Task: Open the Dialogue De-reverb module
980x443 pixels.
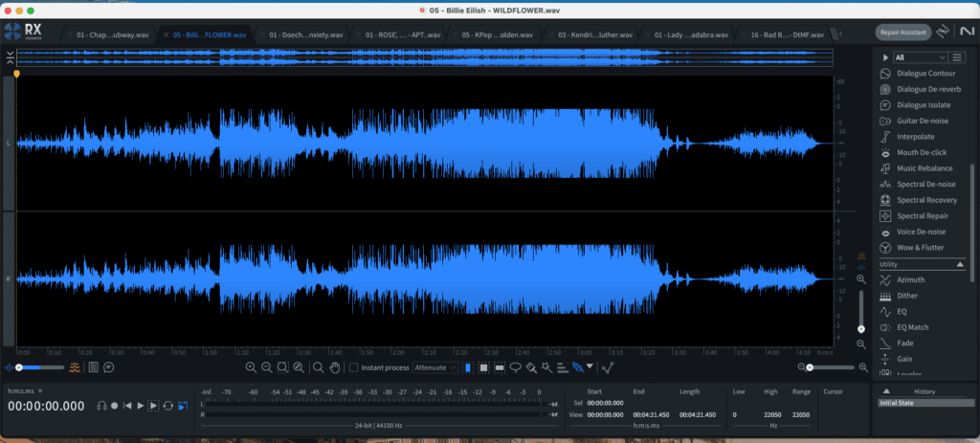Action: click(920, 89)
